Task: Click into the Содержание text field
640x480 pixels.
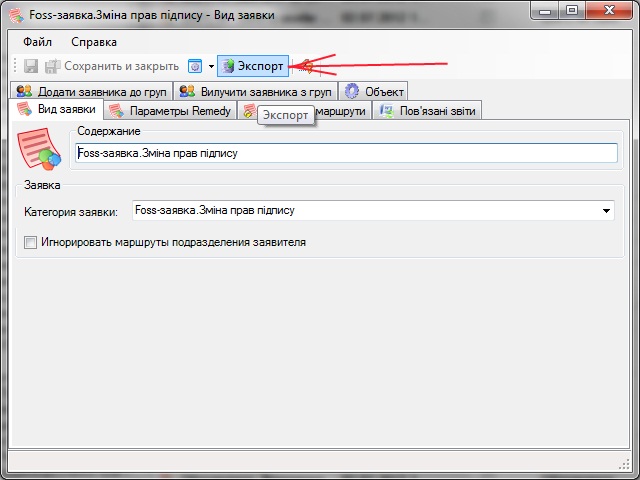Action: click(346, 153)
